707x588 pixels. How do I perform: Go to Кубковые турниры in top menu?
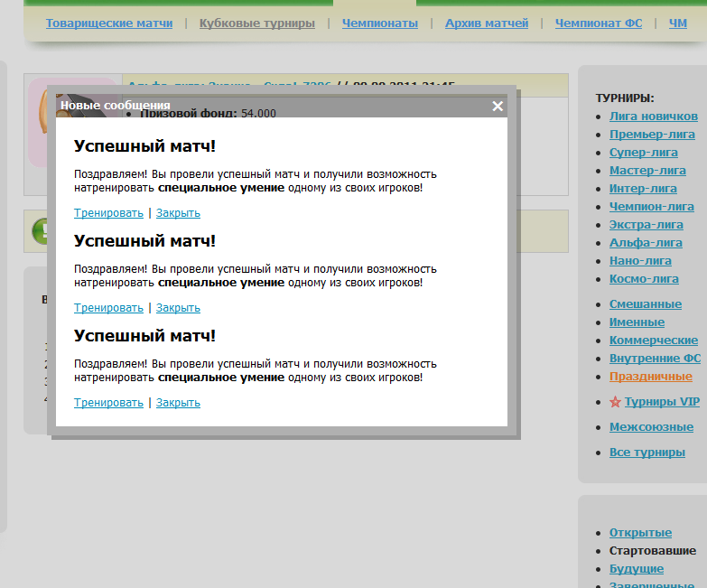pos(257,23)
